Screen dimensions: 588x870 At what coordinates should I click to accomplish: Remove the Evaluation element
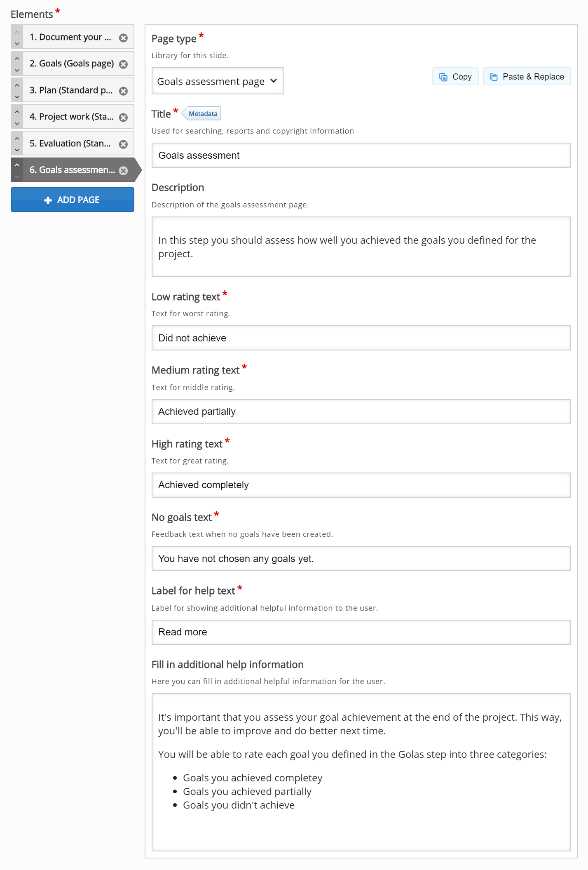pos(123,144)
